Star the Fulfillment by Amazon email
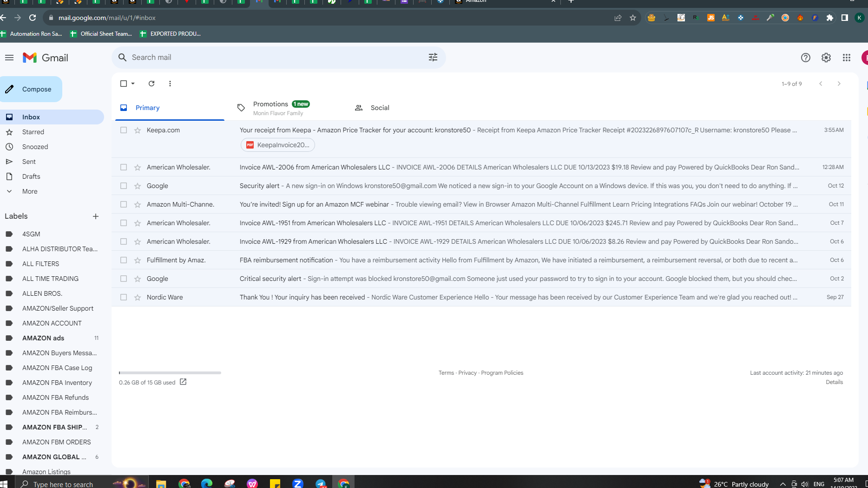 [x=138, y=260]
